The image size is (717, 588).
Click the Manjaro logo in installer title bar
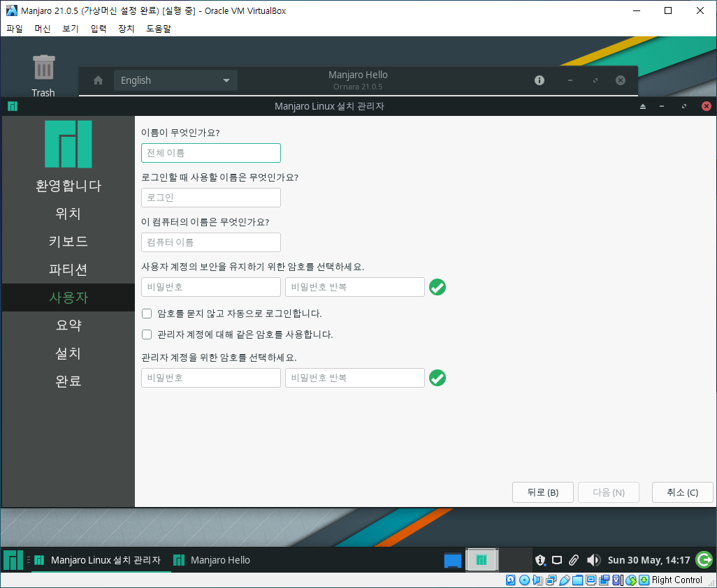click(x=13, y=106)
